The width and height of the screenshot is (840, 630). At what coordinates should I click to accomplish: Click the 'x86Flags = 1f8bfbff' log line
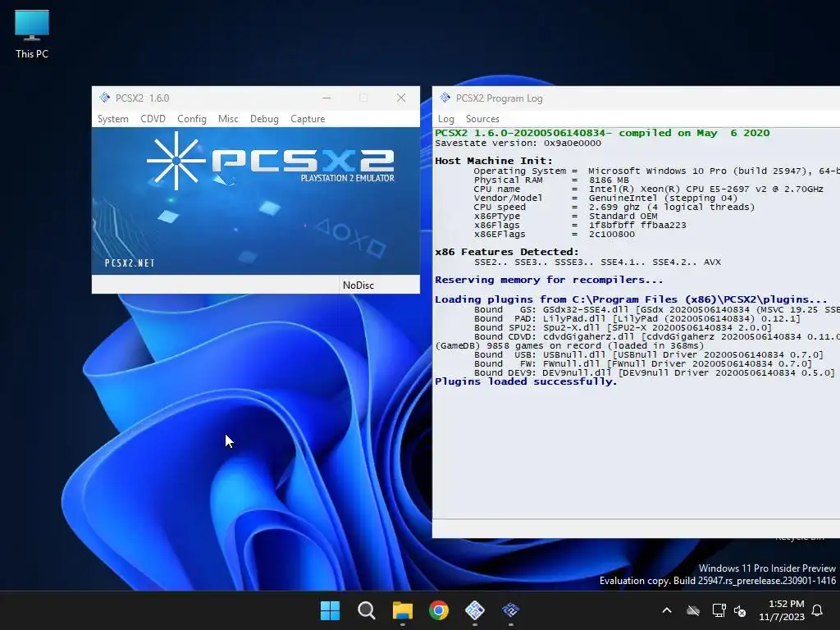[580, 225]
